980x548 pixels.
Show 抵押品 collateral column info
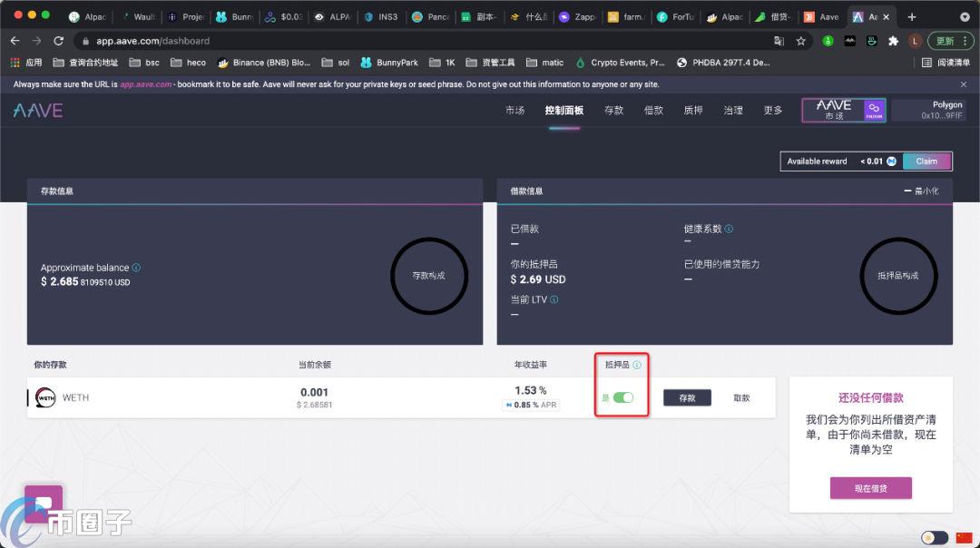point(637,365)
